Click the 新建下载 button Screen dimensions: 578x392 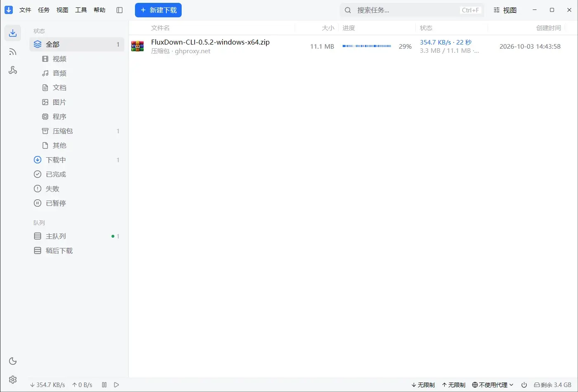tap(158, 10)
